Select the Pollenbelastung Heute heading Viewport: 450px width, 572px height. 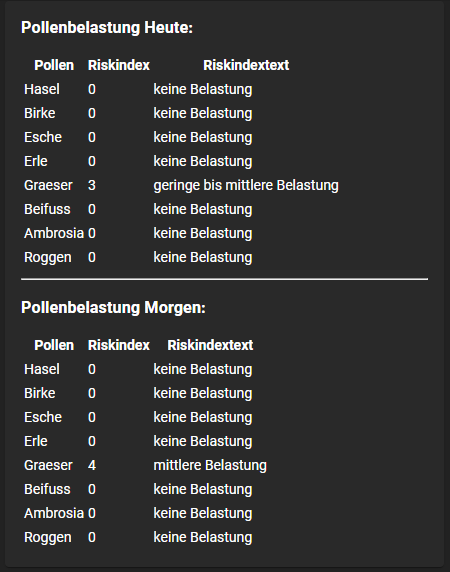[x=107, y=28]
